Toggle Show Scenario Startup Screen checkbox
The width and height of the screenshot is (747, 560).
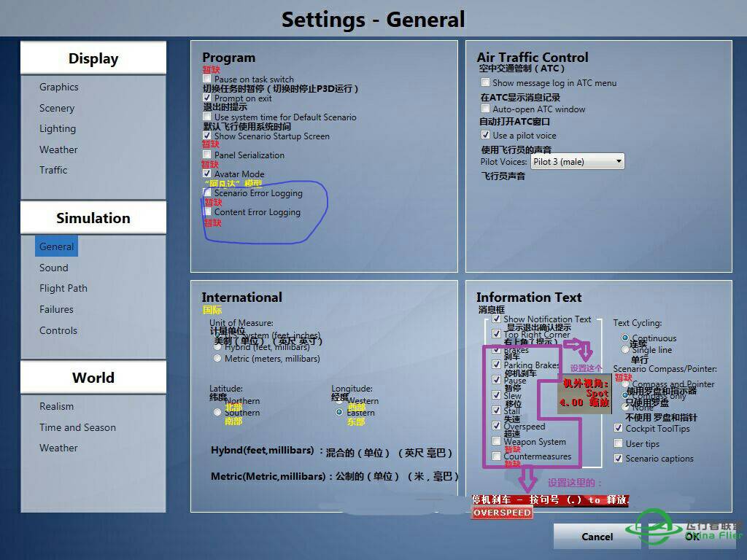(x=207, y=136)
